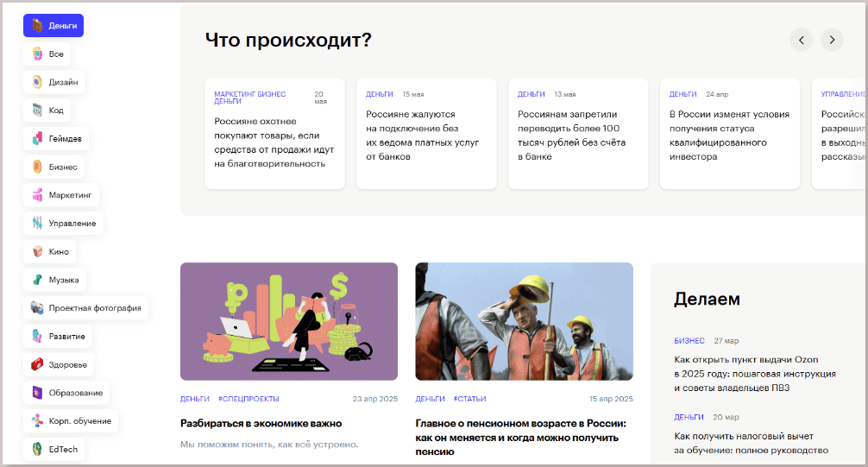Open news card about 100 тысяч рублей

pyautogui.click(x=578, y=134)
